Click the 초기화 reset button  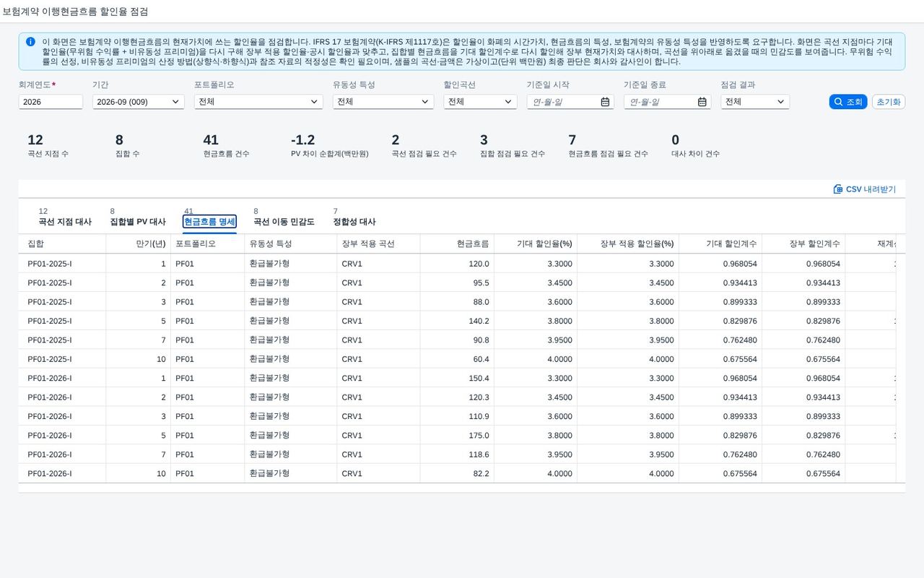coord(889,102)
